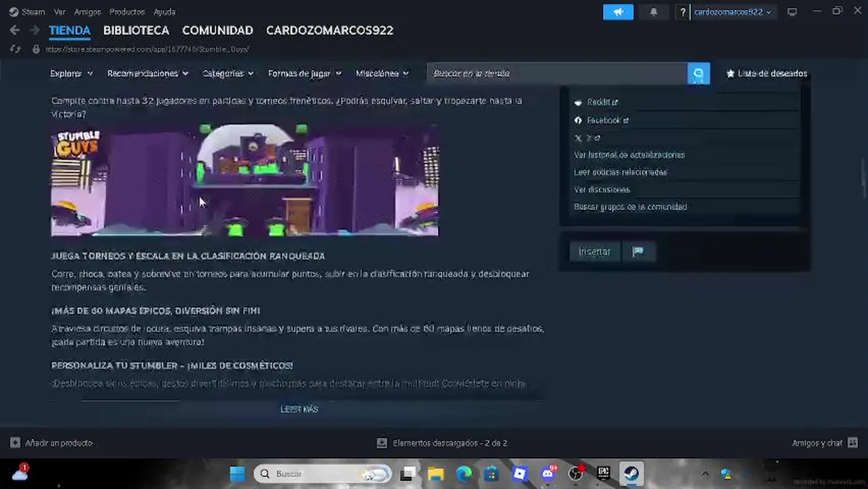
Task: Open the notifications bell
Action: pyautogui.click(x=653, y=12)
